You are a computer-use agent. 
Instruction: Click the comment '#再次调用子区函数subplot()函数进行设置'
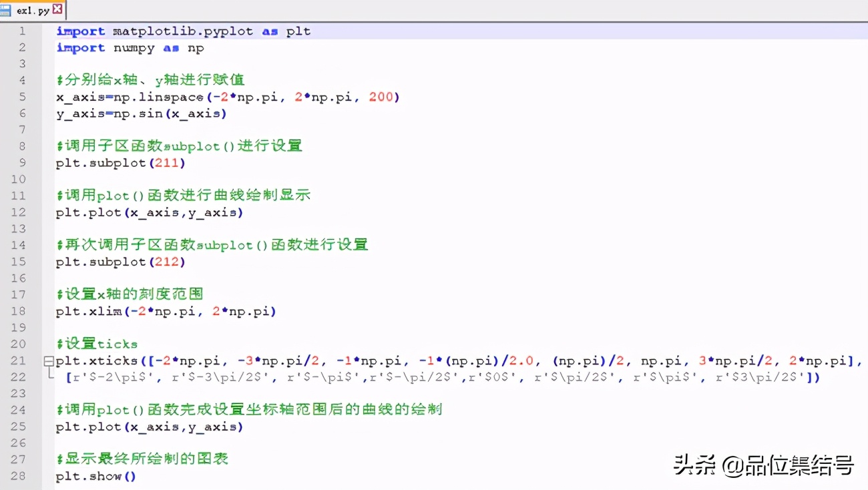coord(212,245)
